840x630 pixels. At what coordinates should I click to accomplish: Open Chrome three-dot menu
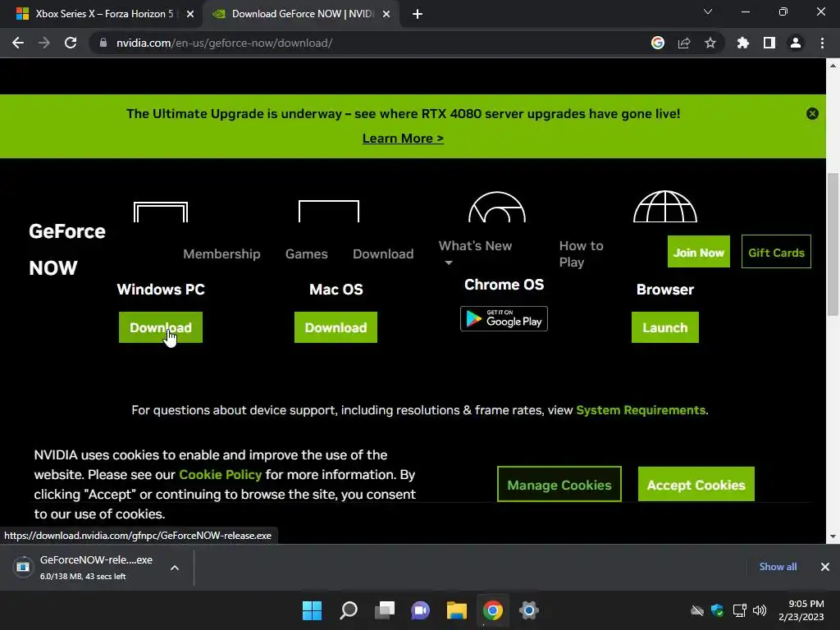click(822, 43)
